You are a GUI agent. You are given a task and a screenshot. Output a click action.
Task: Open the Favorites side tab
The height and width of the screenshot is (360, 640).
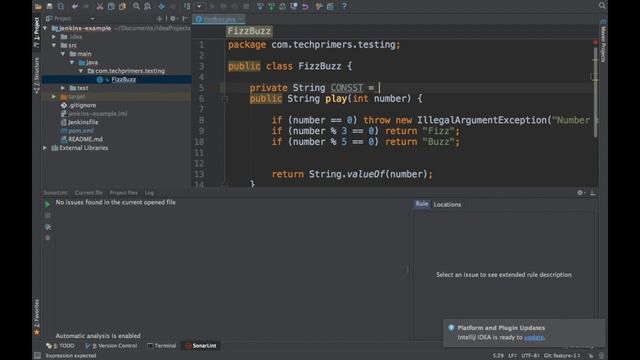(x=37, y=317)
